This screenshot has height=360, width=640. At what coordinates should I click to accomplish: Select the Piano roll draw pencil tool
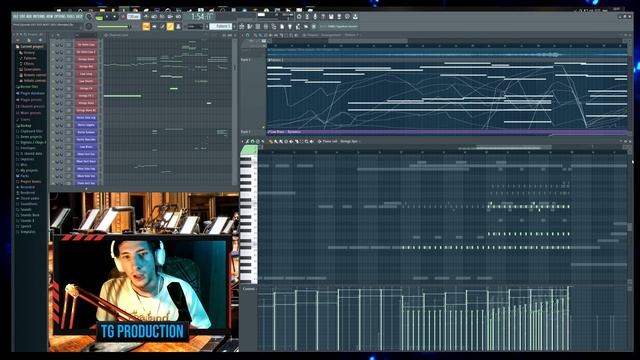click(x=271, y=141)
